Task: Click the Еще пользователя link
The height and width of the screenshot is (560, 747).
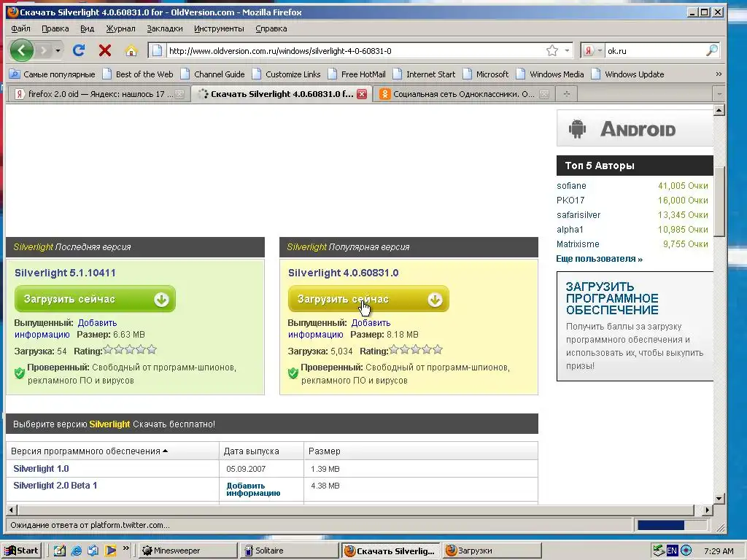Action: click(x=600, y=259)
